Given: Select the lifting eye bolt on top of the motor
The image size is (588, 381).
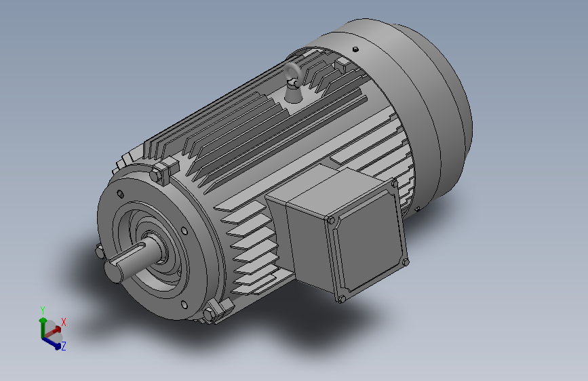Looking at the screenshot, I should coord(292,83).
